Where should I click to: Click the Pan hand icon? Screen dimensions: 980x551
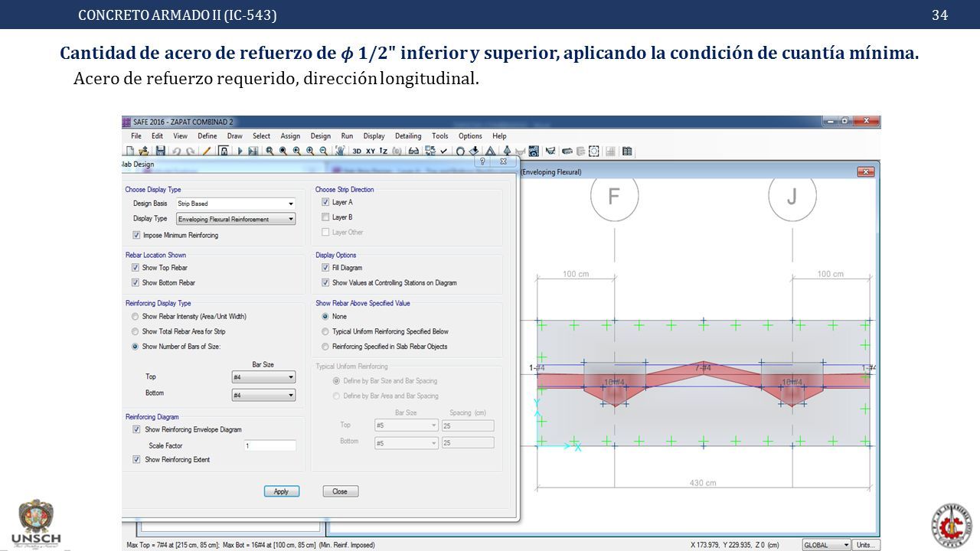tap(340, 151)
